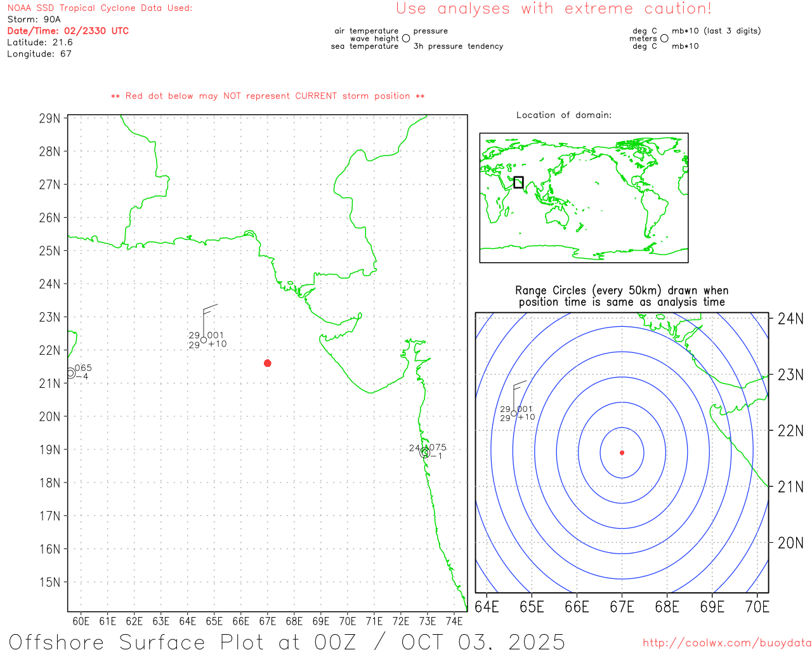Click the '60E' longitude label on main map

tap(81, 621)
